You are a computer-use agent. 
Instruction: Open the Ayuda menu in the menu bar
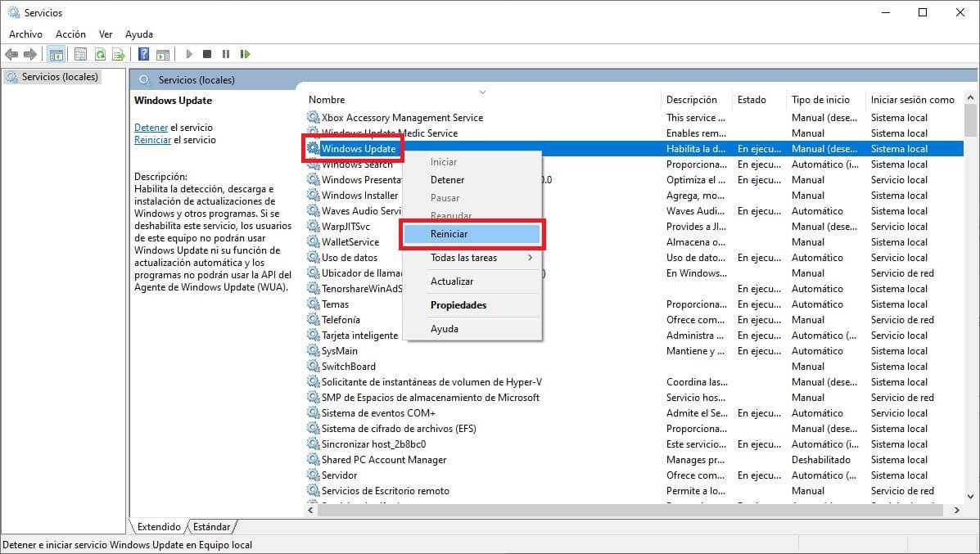138,34
